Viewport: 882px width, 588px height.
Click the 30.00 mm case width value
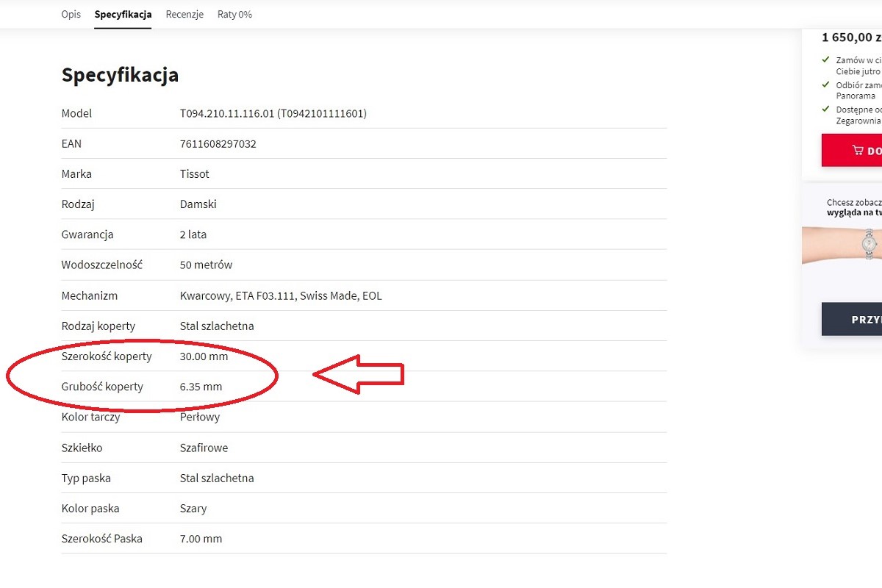click(x=204, y=356)
